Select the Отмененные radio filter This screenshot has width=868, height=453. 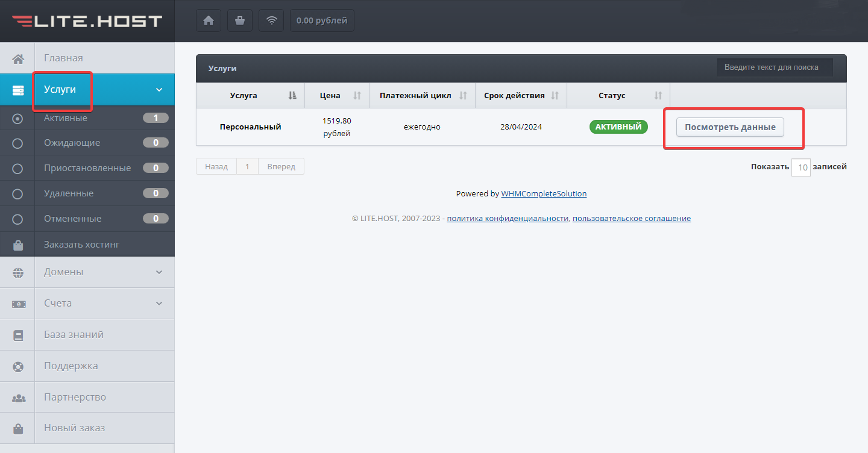[x=17, y=219]
